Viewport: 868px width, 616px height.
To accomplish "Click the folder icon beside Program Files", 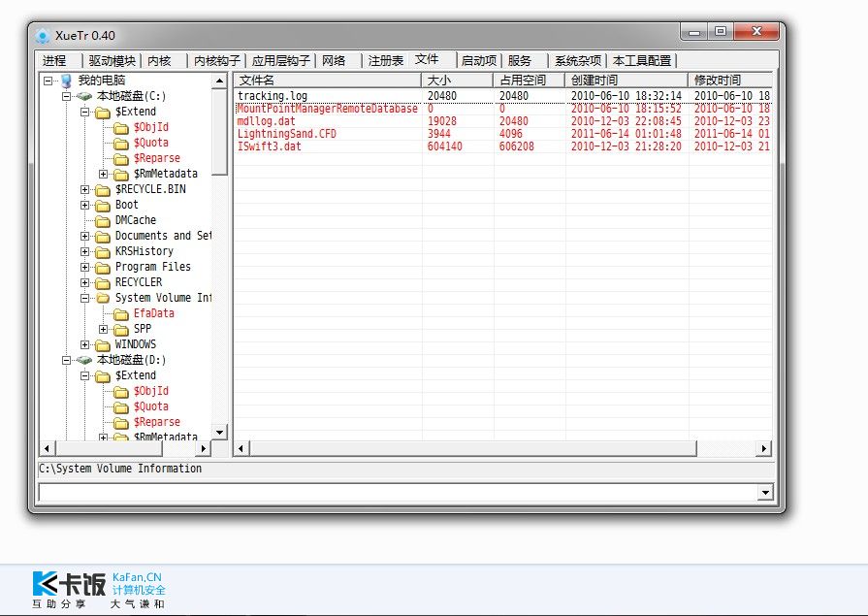I will pos(103,268).
